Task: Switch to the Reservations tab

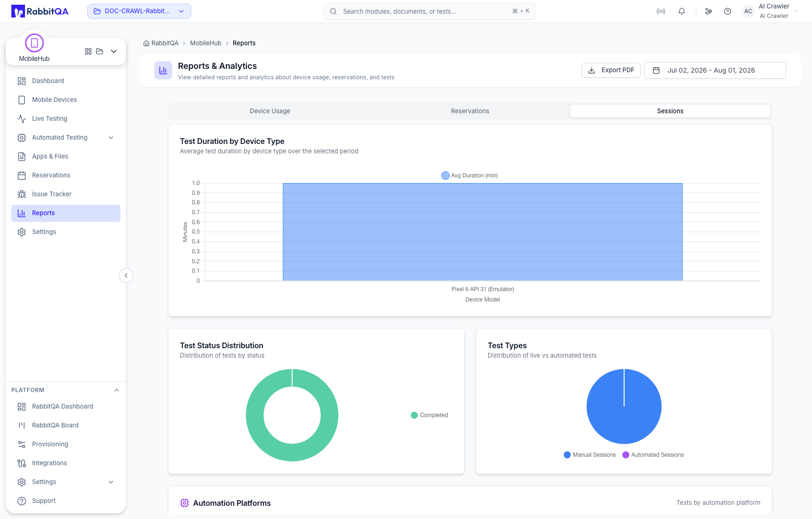Action: click(470, 111)
